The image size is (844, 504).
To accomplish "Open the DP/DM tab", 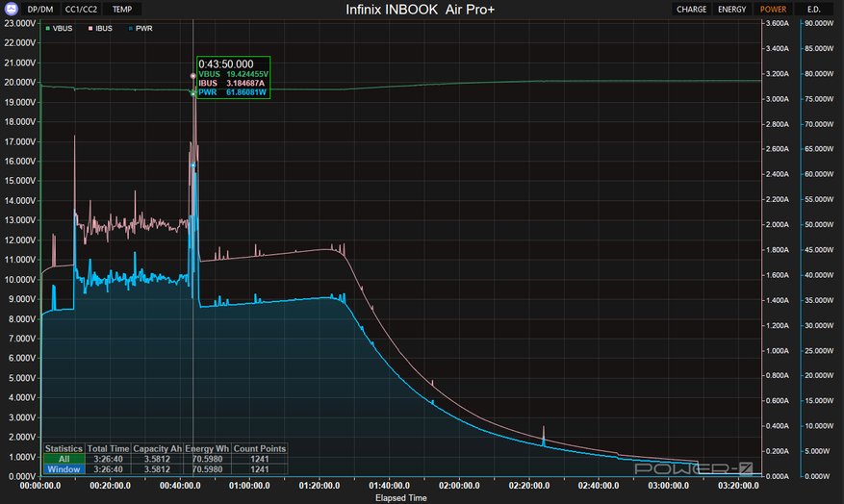I will click(x=40, y=10).
